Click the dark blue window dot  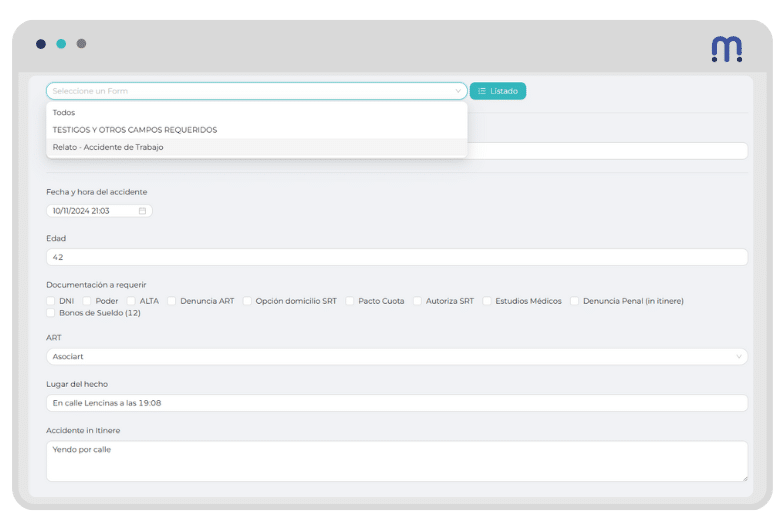point(40,44)
